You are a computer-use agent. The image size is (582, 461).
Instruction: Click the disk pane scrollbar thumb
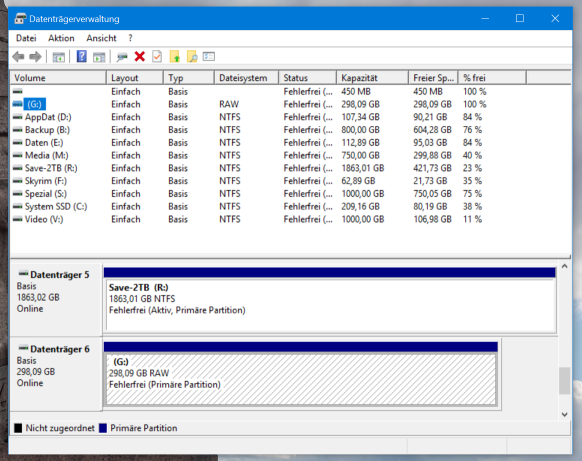coord(565,380)
